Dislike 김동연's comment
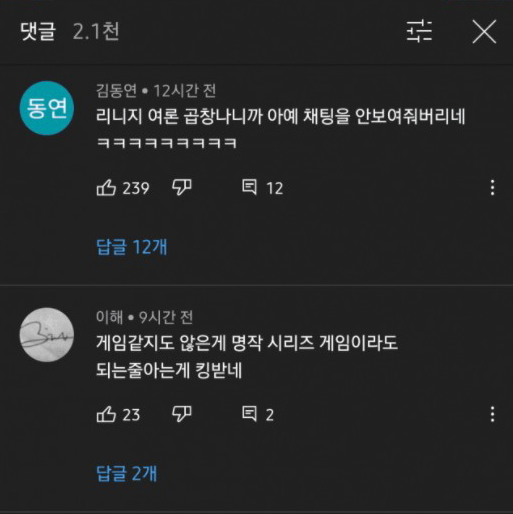Screen dimensions: 513x514 click(182, 187)
